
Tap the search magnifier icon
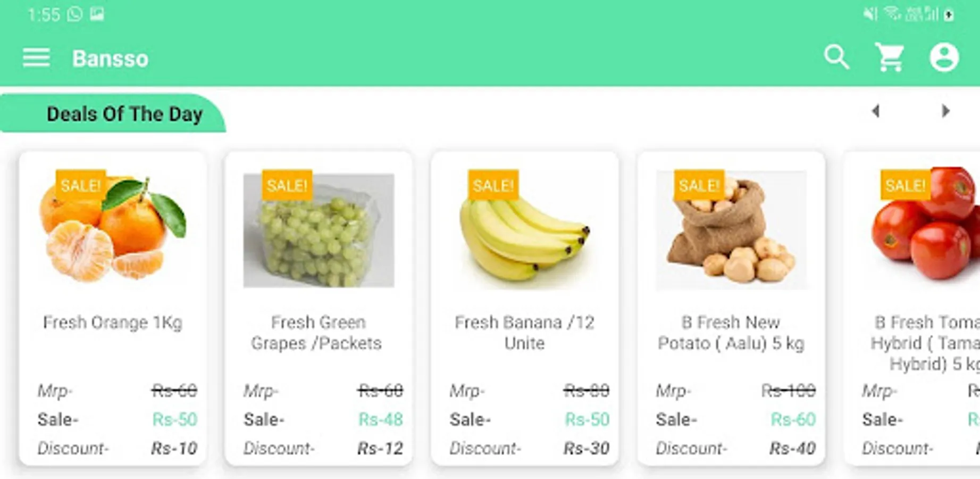(836, 57)
